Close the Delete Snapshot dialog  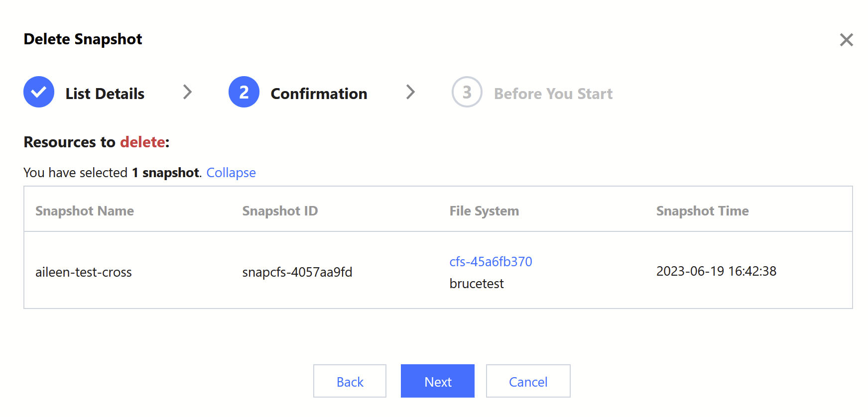point(846,40)
